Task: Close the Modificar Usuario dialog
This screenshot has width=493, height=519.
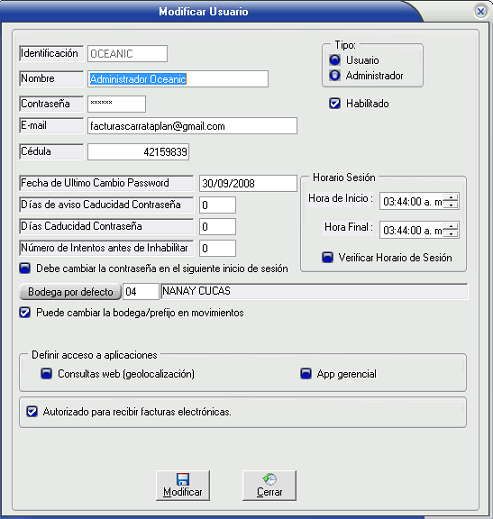Action: (480, 12)
